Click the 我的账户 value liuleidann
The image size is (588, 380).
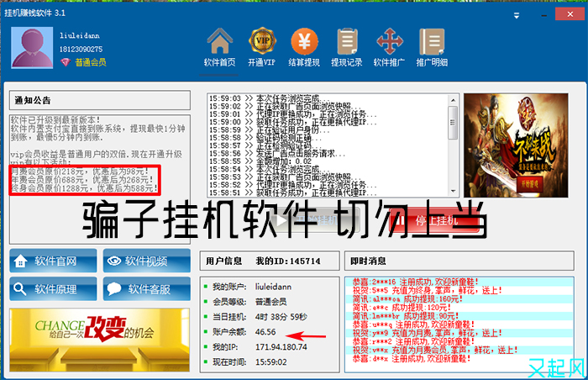[273, 287]
